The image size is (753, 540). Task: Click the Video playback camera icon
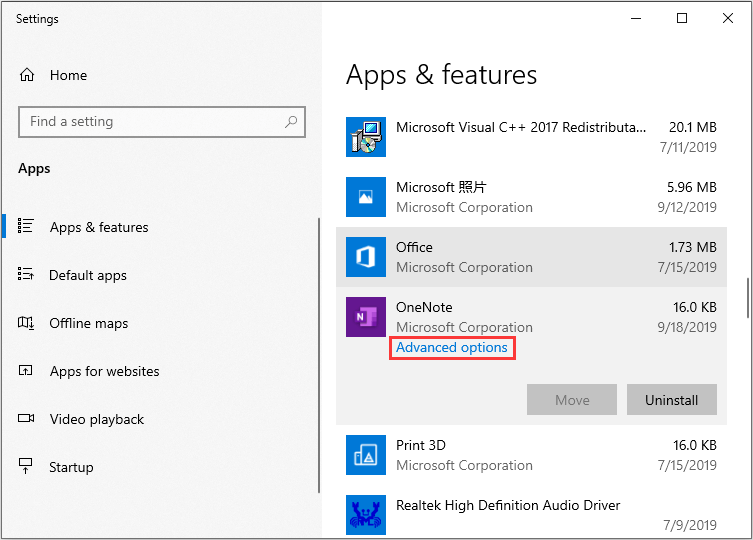tap(26, 418)
